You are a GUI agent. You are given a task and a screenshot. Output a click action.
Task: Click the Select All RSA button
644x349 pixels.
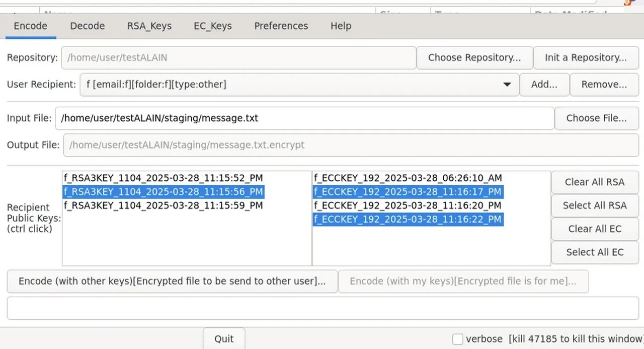595,205
